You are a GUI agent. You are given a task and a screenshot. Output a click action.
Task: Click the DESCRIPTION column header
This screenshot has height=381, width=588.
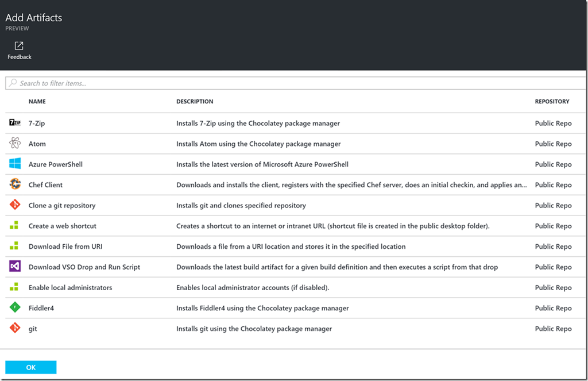click(195, 101)
